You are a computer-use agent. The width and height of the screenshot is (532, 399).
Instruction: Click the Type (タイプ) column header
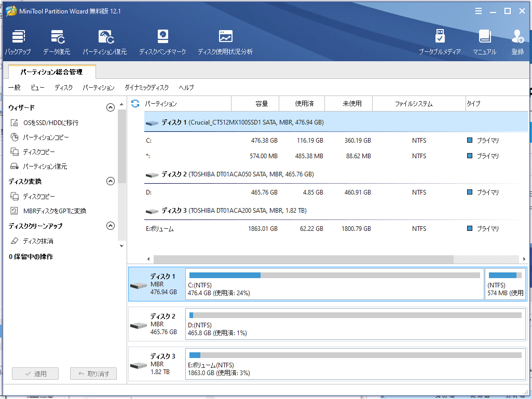[x=497, y=103]
